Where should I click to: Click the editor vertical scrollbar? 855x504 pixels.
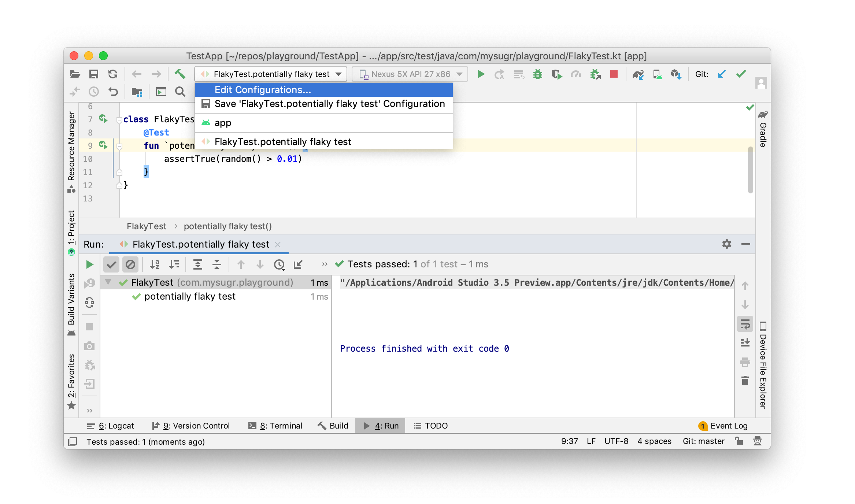click(750, 170)
